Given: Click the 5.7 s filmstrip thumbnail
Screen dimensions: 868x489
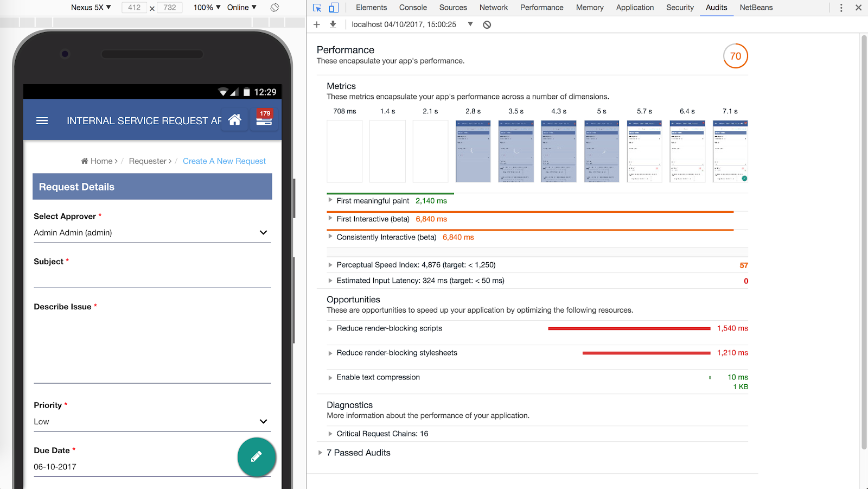Looking at the screenshot, I should coord(644,151).
